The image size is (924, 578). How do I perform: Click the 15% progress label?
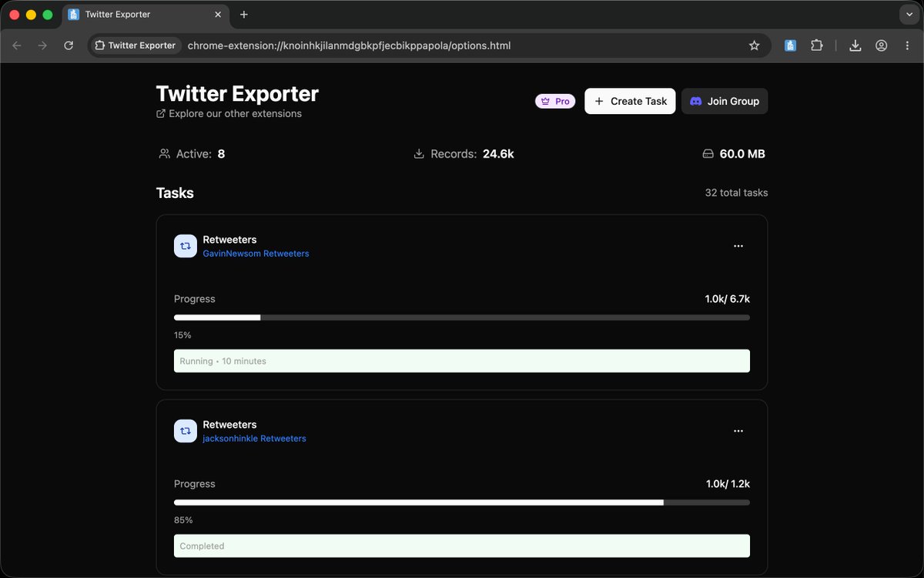click(x=182, y=335)
